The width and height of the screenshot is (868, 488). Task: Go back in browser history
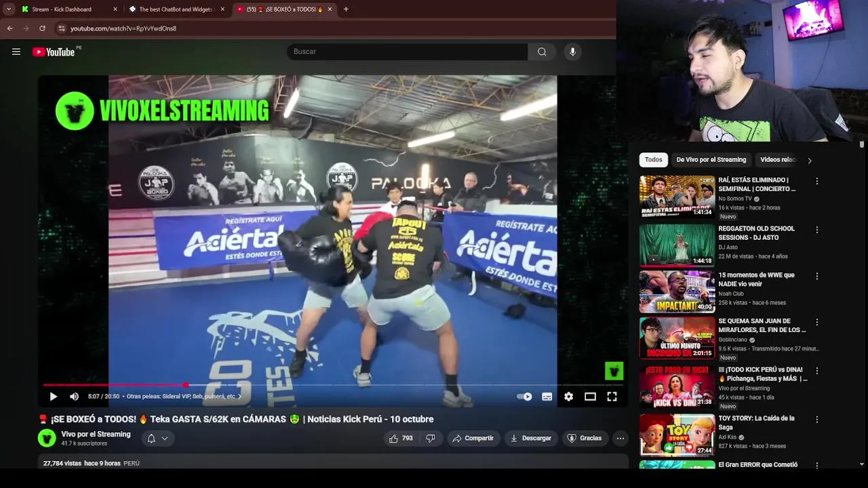click(x=9, y=28)
